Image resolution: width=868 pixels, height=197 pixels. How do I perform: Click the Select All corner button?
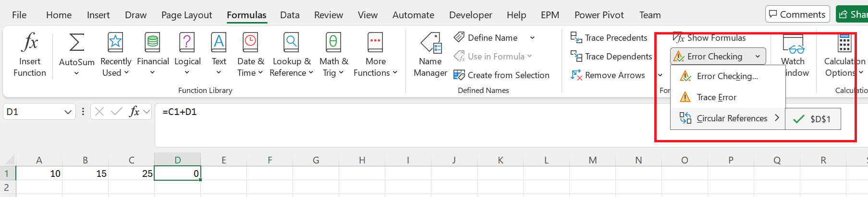click(8, 160)
